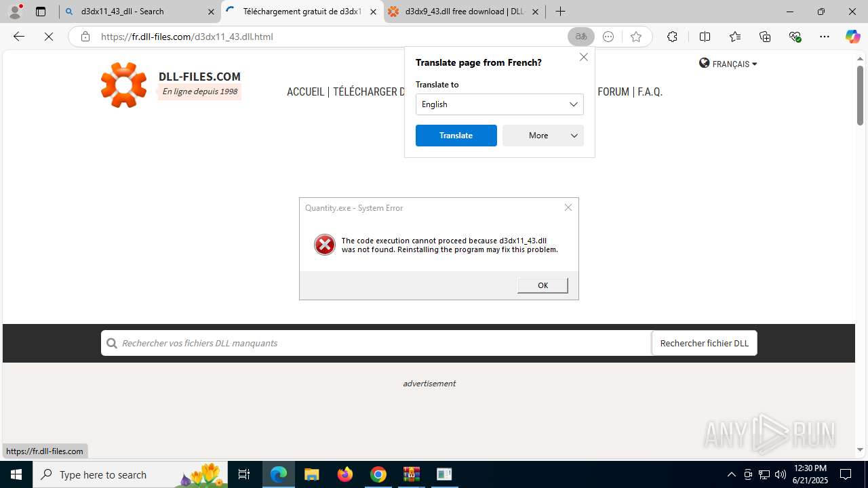Open the Extensions puzzle icon
Screen dimensions: 868x488
click(672, 37)
